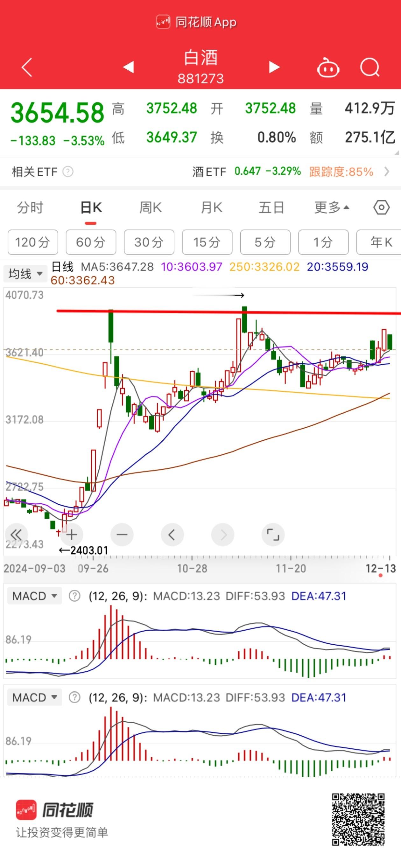Tap the 250:3326.02 moving average legend

(x=264, y=267)
